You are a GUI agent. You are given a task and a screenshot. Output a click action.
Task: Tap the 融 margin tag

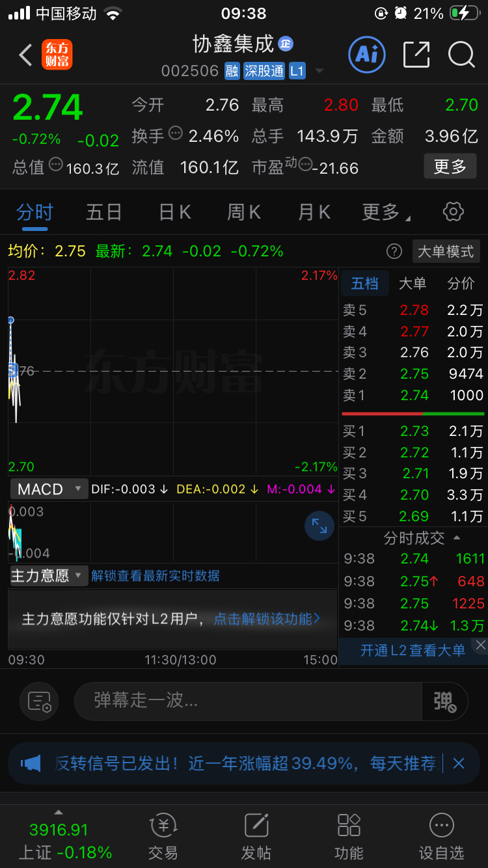click(x=232, y=71)
